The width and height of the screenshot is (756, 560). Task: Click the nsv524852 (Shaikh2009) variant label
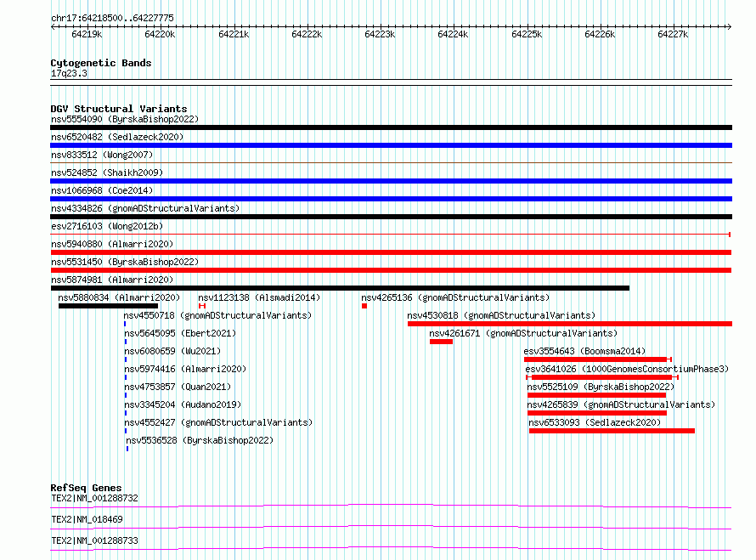(x=107, y=173)
